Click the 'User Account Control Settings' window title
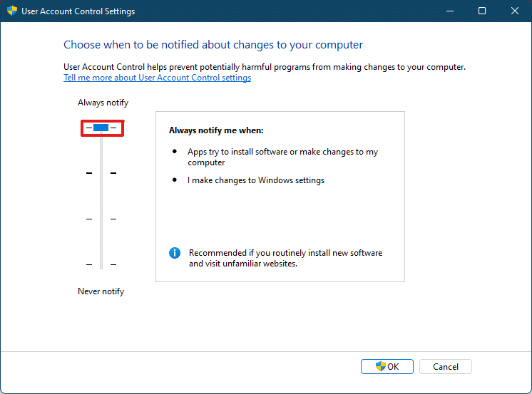 [78, 11]
